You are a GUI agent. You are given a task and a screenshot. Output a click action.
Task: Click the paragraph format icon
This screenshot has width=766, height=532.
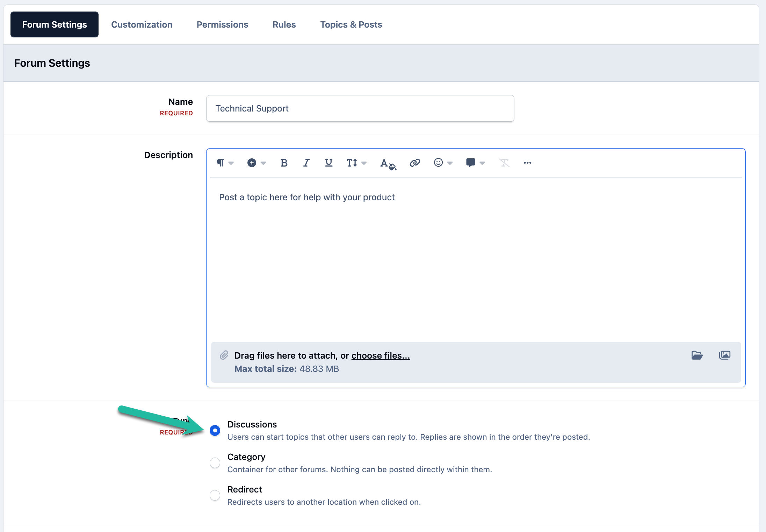(x=220, y=163)
